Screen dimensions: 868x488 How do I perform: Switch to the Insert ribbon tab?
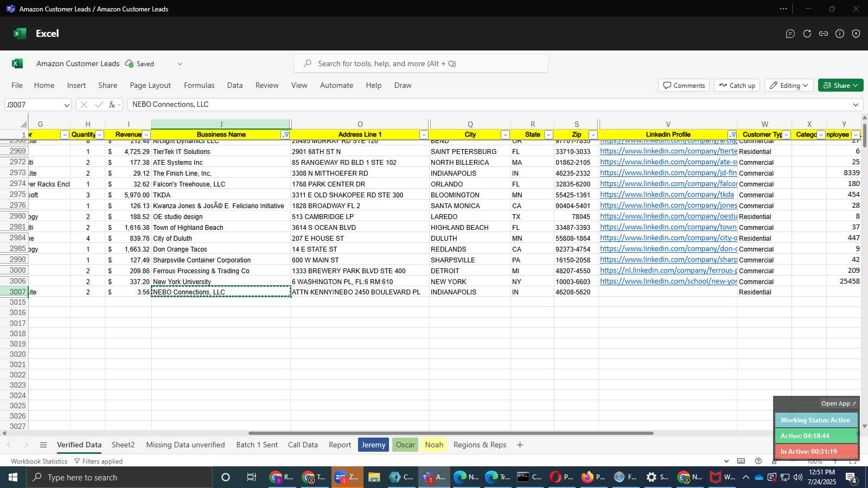point(76,85)
